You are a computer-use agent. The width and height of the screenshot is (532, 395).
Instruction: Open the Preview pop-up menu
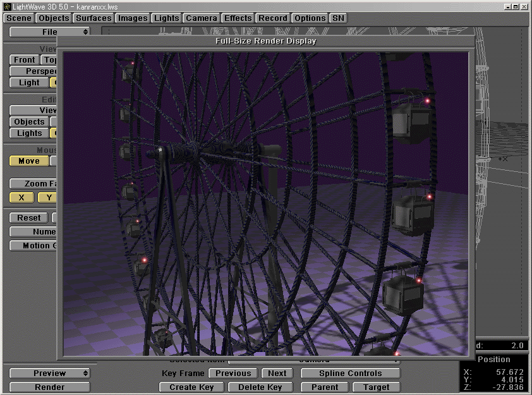coord(49,373)
